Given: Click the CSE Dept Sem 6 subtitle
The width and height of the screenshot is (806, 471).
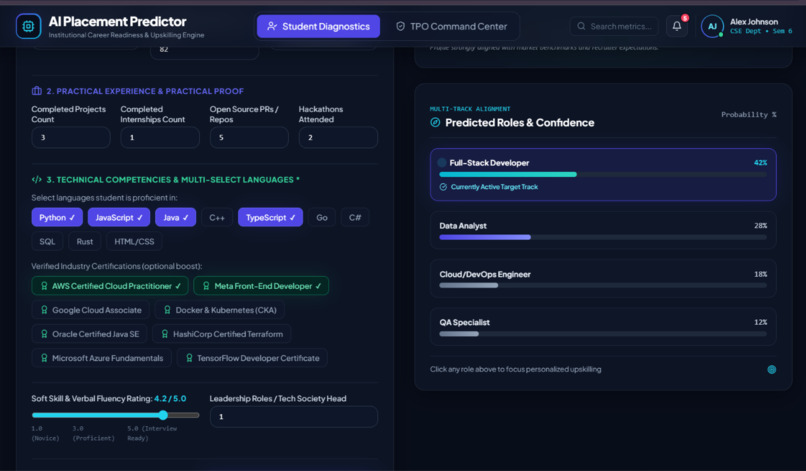Looking at the screenshot, I should pos(761,31).
